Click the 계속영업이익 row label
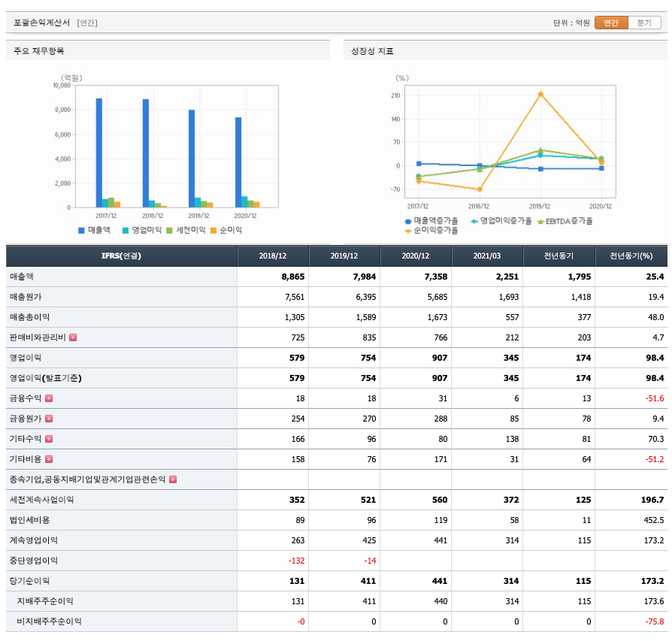 33,540
